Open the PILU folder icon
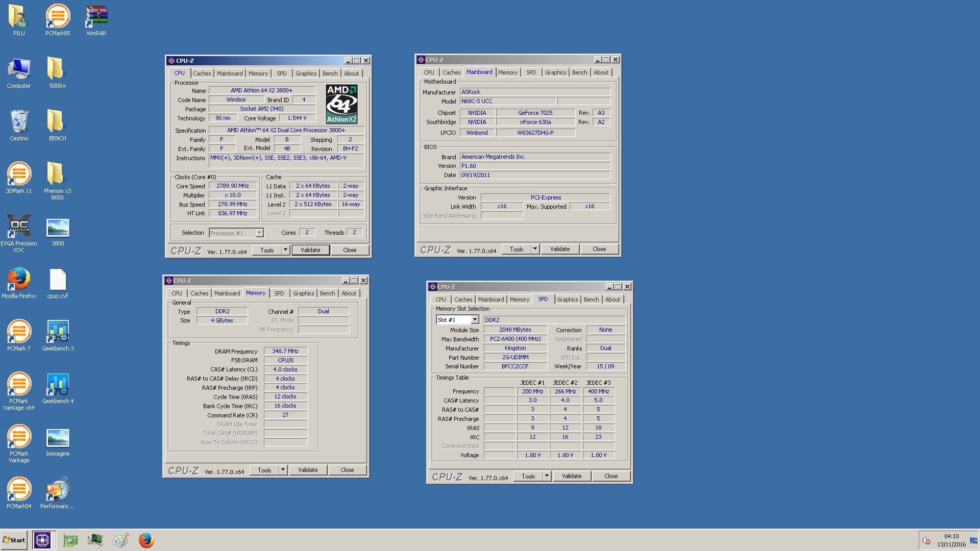Viewport: 980px width, 551px height. [x=19, y=20]
